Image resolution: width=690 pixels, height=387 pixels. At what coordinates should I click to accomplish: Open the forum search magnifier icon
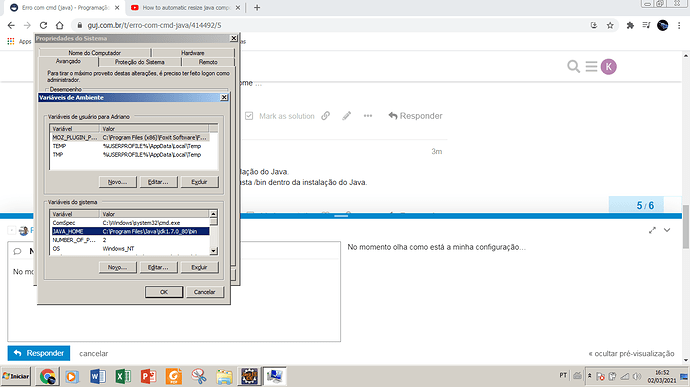click(573, 67)
